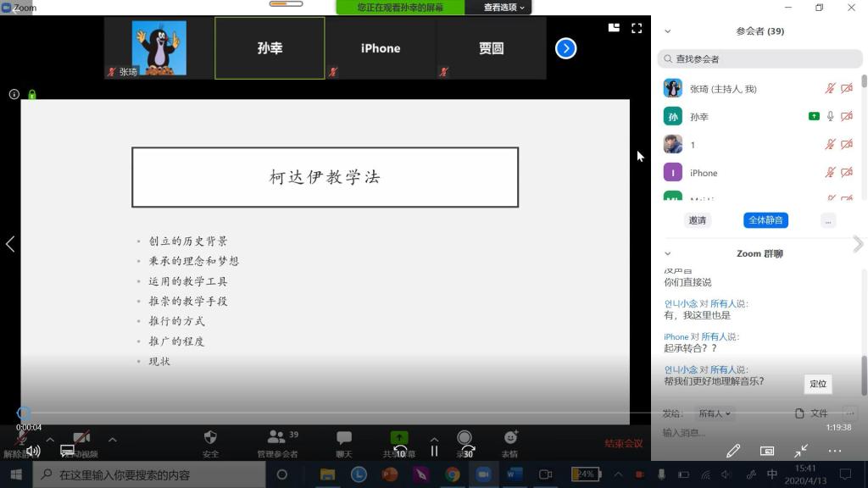The width and height of the screenshot is (868, 488).
Task: Toggle camera for 孙幸 in participants list
Action: [x=847, y=116]
